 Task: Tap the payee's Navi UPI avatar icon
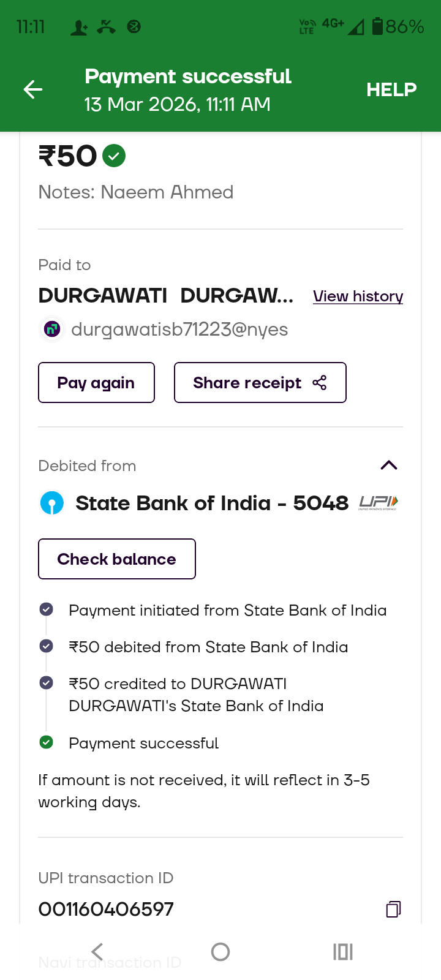point(52,329)
